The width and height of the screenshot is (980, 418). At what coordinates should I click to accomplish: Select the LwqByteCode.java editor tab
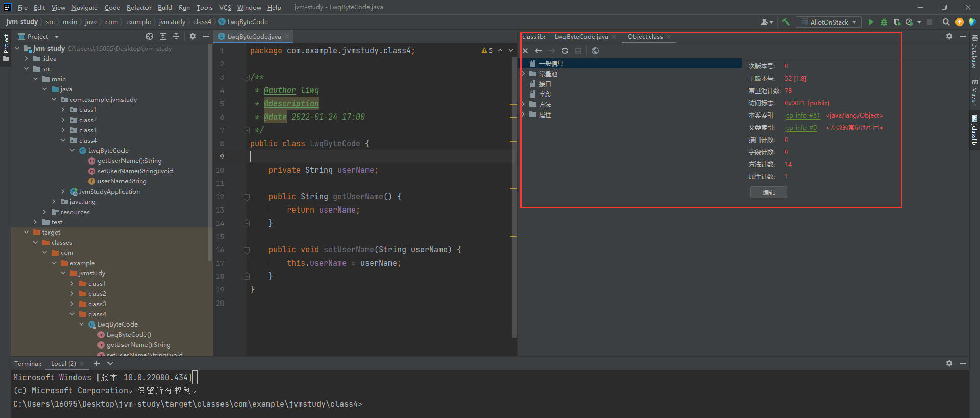pos(254,37)
